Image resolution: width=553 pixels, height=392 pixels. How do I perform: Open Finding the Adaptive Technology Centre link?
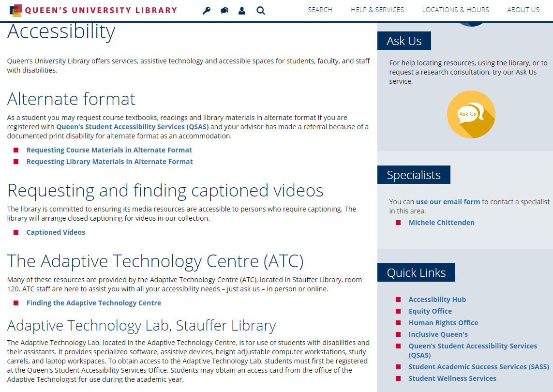pos(93,303)
